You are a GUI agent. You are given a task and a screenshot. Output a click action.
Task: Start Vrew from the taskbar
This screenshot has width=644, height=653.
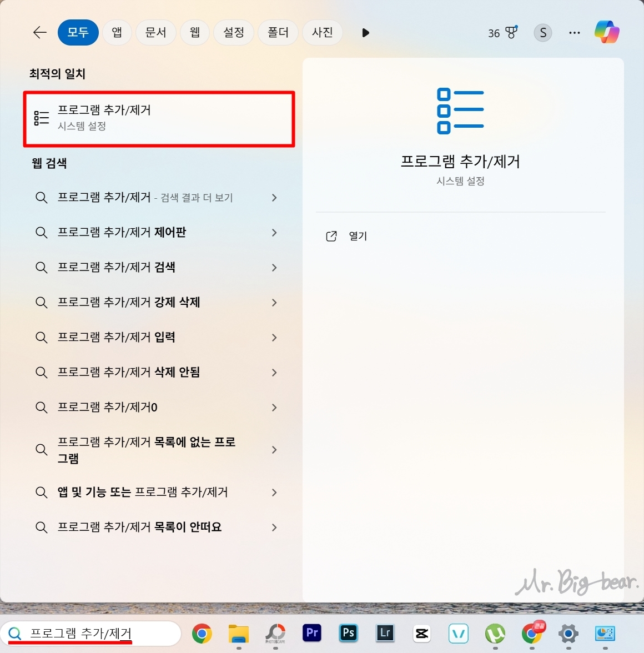[459, 633]
